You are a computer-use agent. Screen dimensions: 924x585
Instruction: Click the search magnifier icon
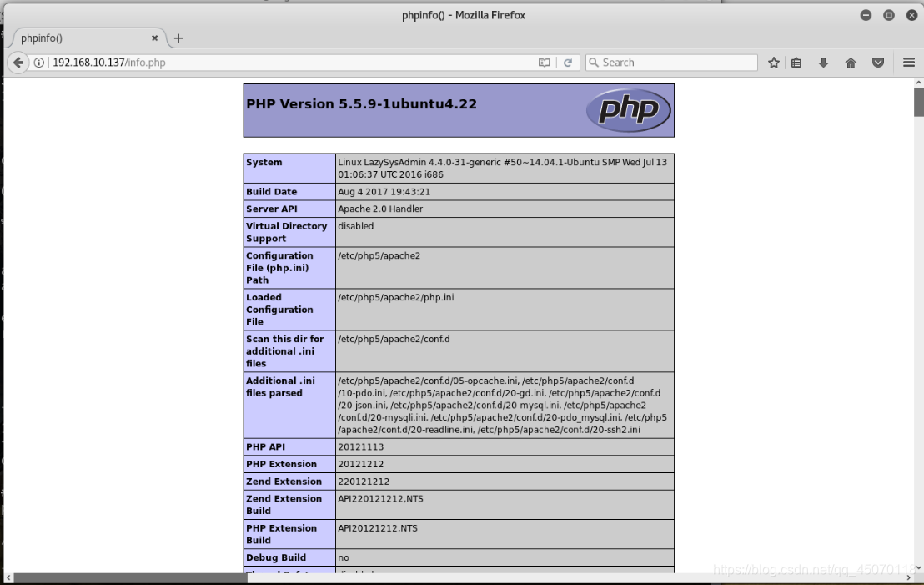coord(594,63)
